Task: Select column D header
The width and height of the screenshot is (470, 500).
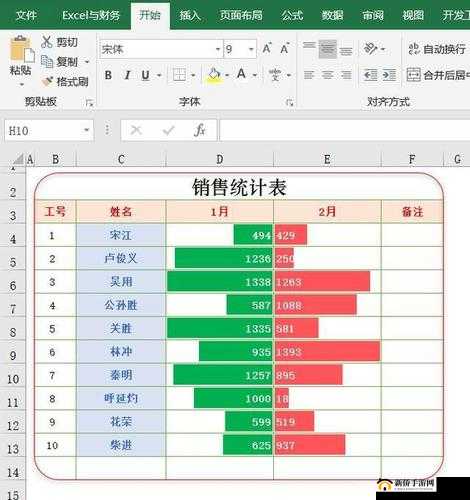Action: tap(220, 159)
